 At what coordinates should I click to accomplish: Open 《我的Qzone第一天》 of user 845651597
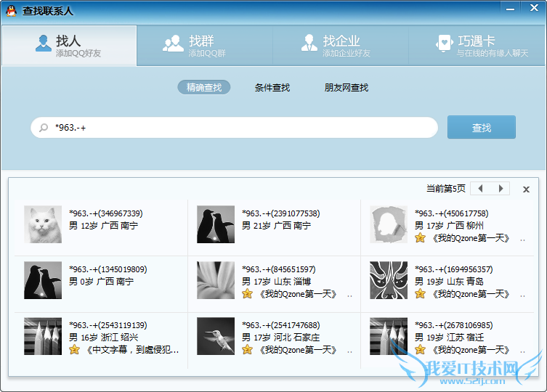point(298,294)
